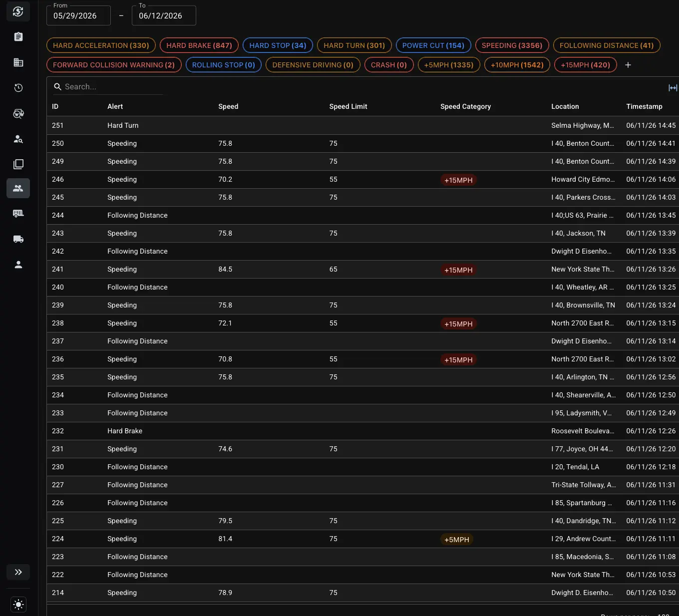Click the +15MPH badge on row 246

458,180
